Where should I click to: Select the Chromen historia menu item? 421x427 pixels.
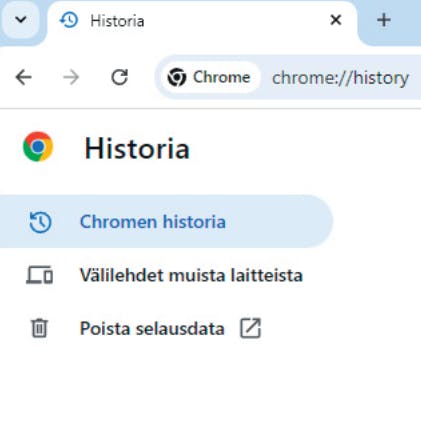[x=166, y=221]
